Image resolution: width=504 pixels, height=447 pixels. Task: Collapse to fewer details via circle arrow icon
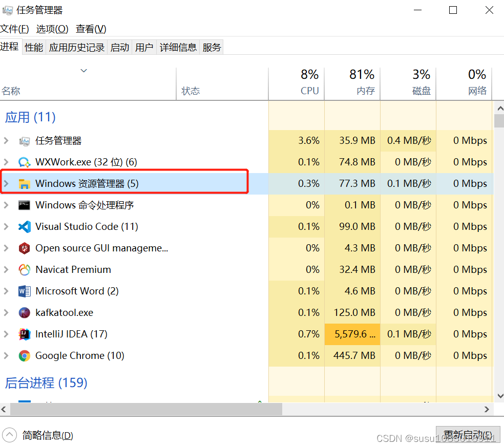[9, 435]
